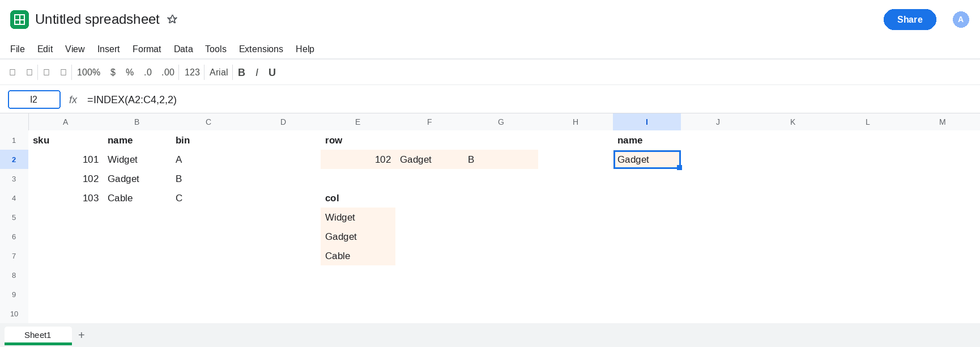Viewport: 980px width, 347px height.
Task: Click the 'name' header in column I
Action: pos(647,140)
